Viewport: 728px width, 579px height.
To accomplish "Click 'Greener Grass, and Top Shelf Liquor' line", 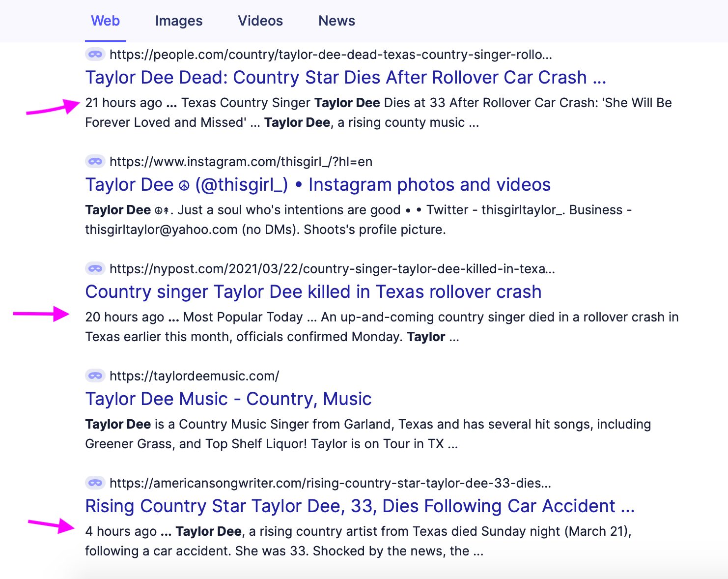I will (x=272, y=444).
